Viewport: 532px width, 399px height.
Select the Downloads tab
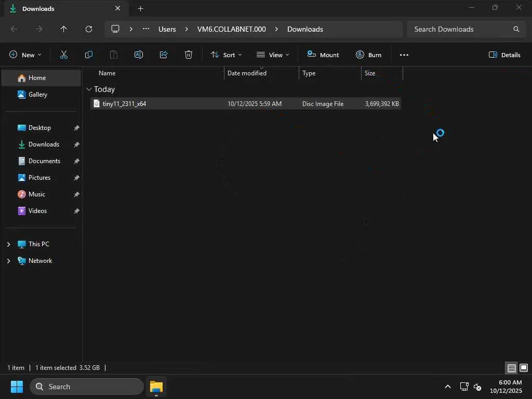(x=66, y=8)
